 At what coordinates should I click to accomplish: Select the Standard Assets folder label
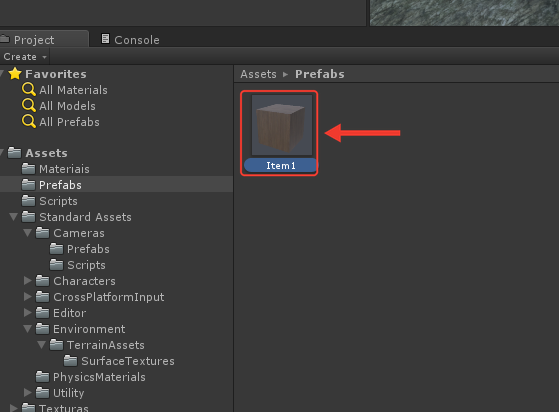86,217
